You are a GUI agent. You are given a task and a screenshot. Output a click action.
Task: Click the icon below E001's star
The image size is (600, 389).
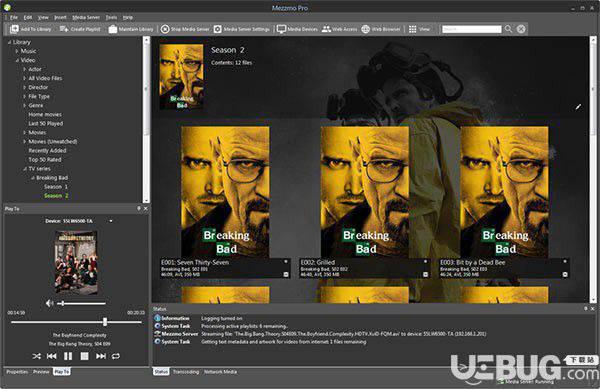click(286, 274)
